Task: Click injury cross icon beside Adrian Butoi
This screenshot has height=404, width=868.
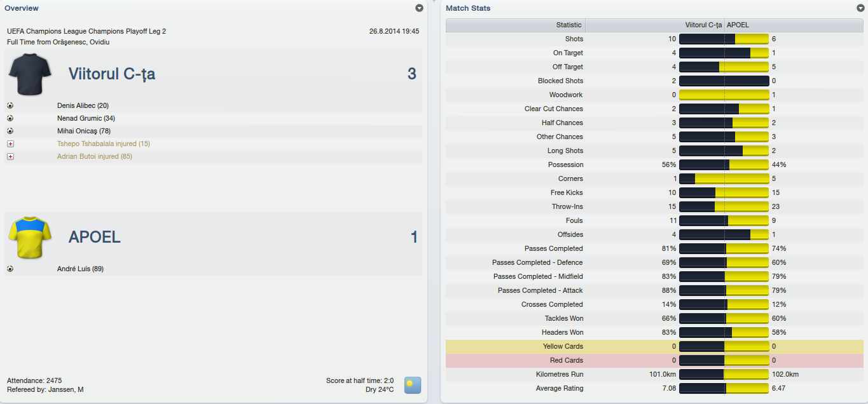Action: coord(10,156)
